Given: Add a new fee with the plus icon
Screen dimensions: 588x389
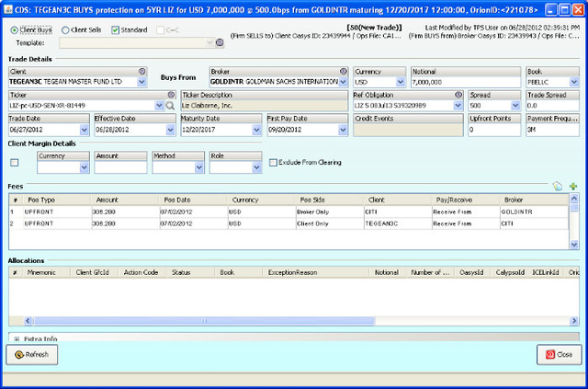Looking at the screenshot, I should [x=573, y=186].
